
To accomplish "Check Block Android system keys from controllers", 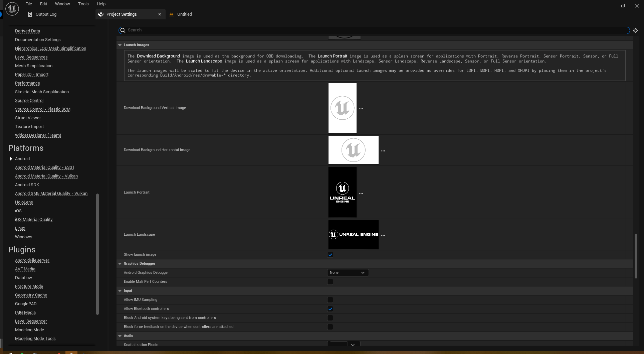I will [x=330, y=318].
